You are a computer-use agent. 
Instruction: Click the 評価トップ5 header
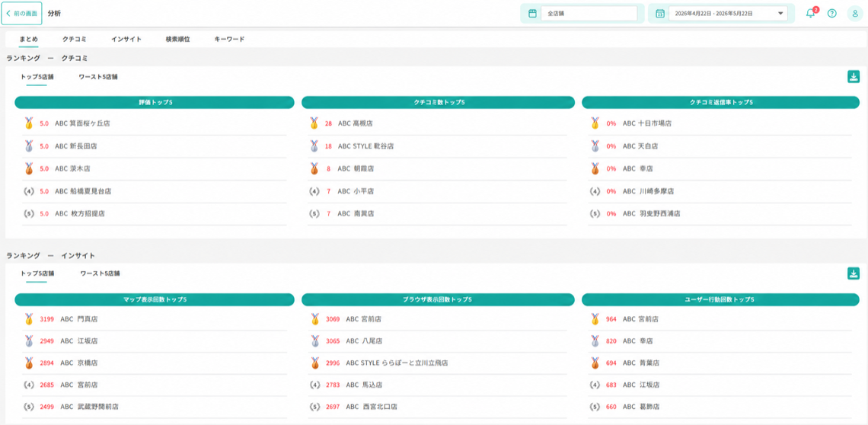[x=155, y=103]
